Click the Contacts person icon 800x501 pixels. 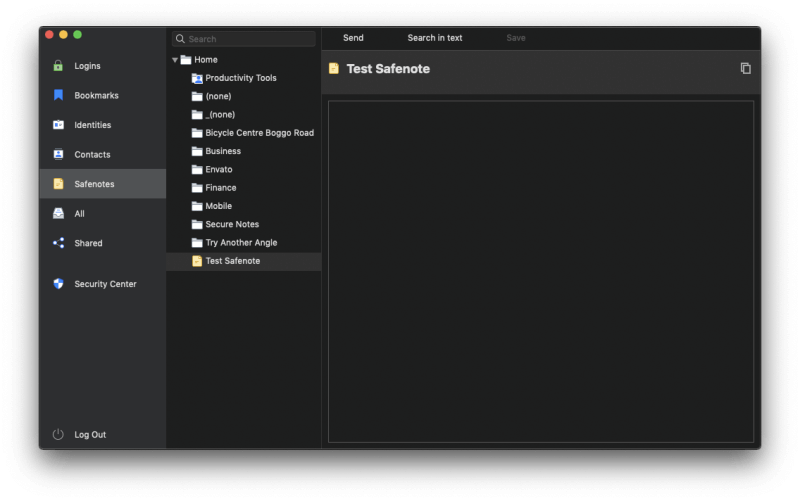(58, 154)
